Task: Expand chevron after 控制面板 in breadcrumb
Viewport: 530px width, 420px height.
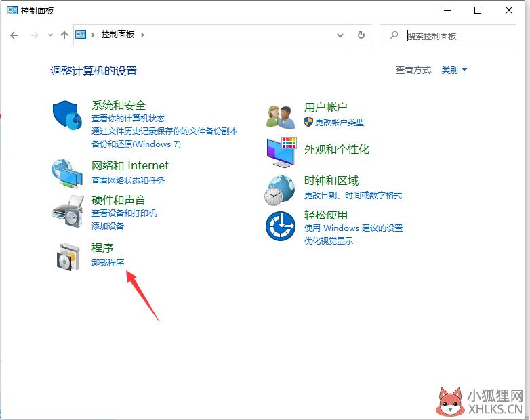Action: [x=142, y=35]
